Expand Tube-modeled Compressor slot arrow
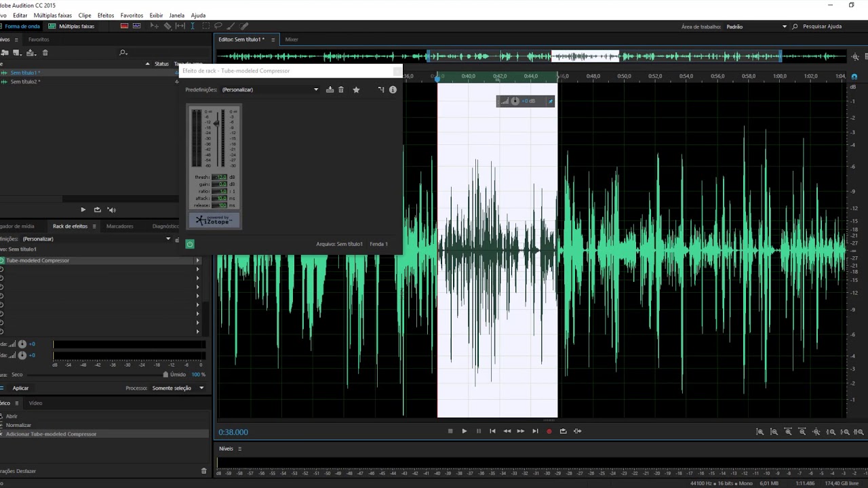The height and width of the screenshot is (488, 868). (198, 260)
